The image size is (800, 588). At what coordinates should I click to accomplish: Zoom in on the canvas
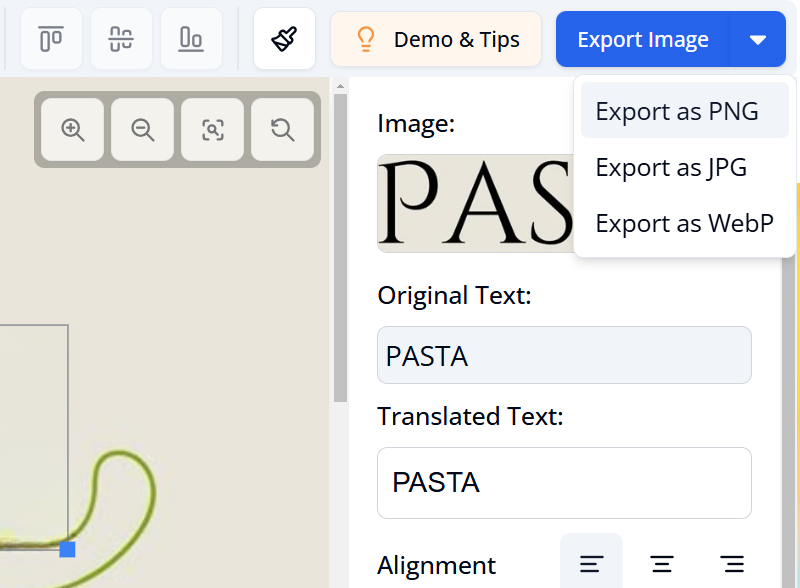point(71,129)
